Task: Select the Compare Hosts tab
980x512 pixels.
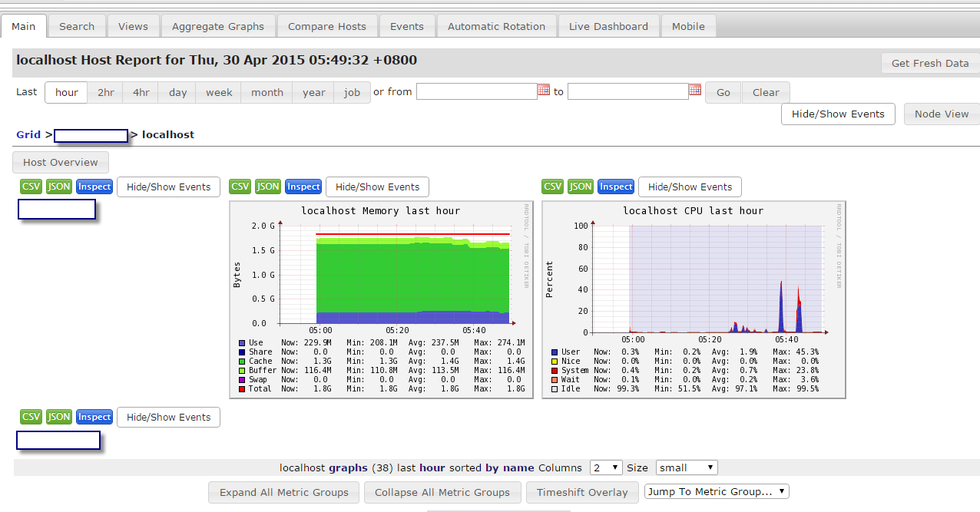Action: coord(327,26)
